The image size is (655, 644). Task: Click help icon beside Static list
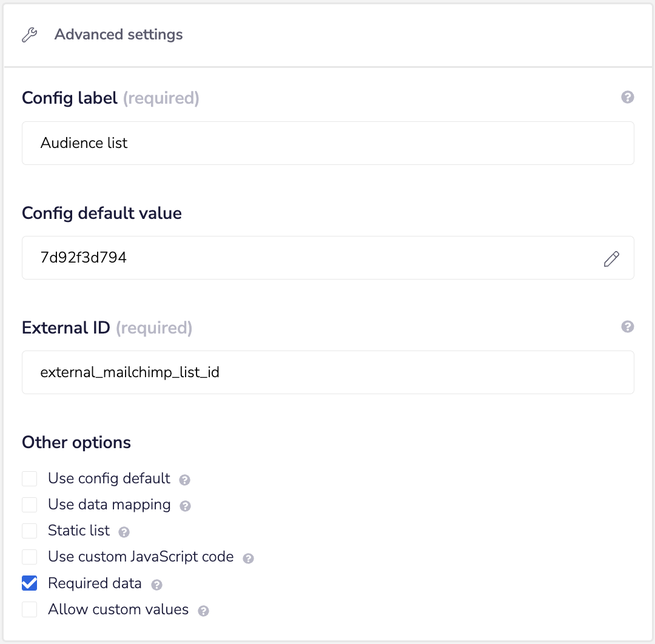pyautogui.click(x=124, y=532)
